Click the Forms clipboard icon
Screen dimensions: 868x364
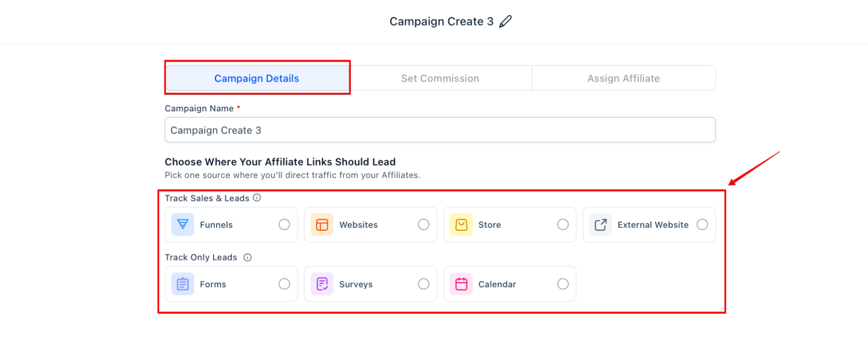click(x=183, y=284)
